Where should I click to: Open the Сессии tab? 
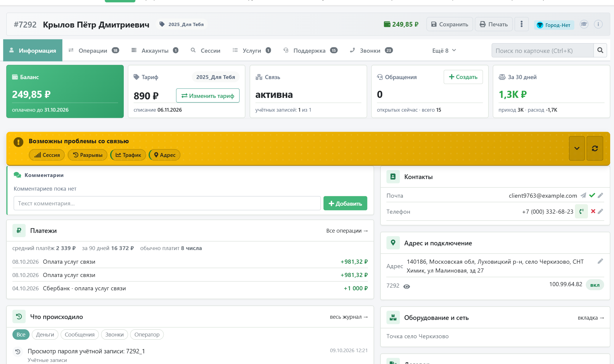205,50
